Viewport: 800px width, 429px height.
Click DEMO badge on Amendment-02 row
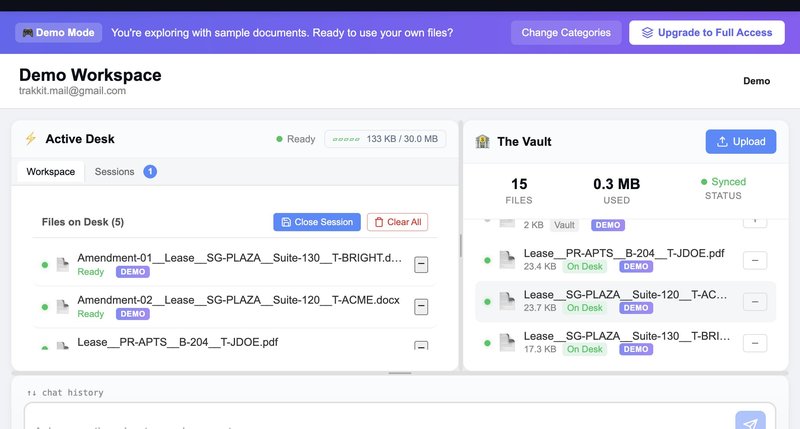click(133, 314)
